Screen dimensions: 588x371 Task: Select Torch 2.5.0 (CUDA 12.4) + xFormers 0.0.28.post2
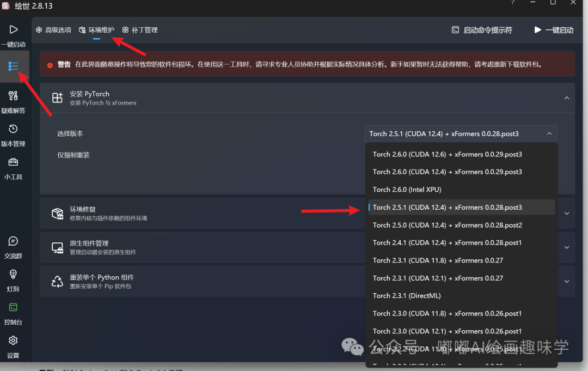tap(462, 225)
